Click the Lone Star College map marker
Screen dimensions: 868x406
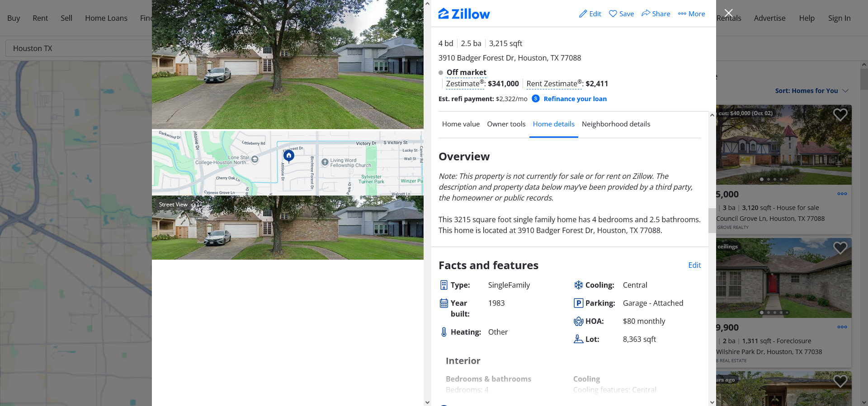(255, 159)
